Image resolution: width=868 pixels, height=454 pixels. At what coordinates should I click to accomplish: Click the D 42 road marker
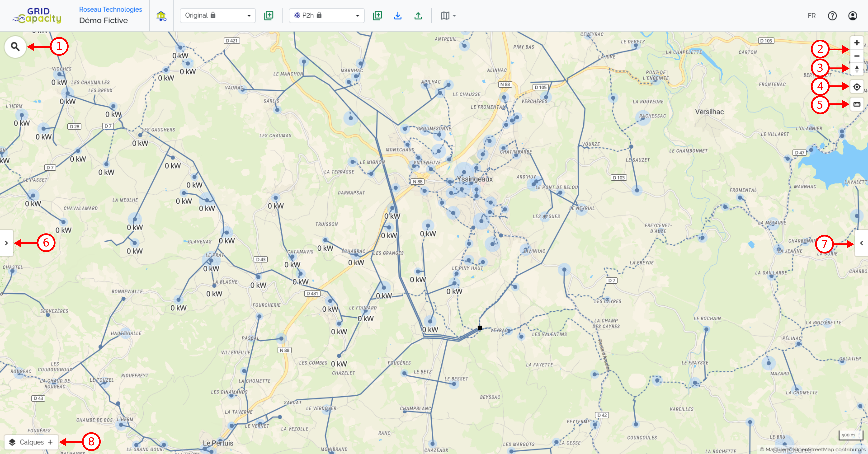(602, 415)
